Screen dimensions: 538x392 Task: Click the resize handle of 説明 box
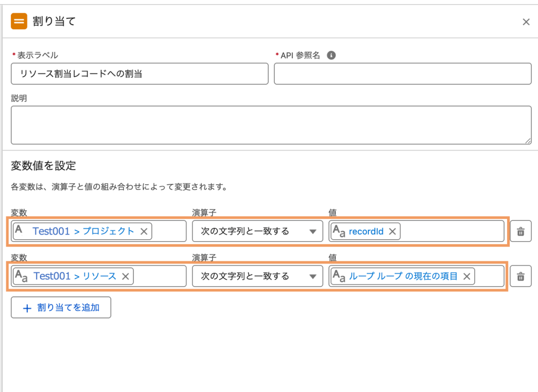[527, 141]
